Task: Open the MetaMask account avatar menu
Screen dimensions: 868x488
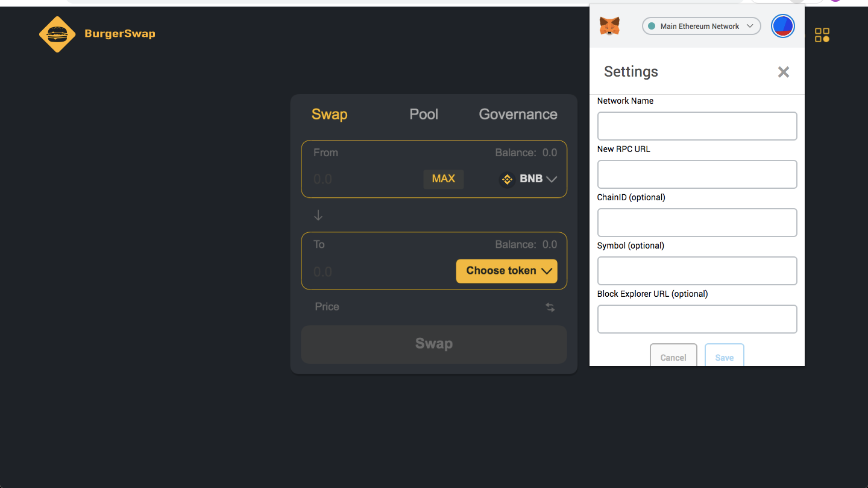Action: [x=783, y=26]
